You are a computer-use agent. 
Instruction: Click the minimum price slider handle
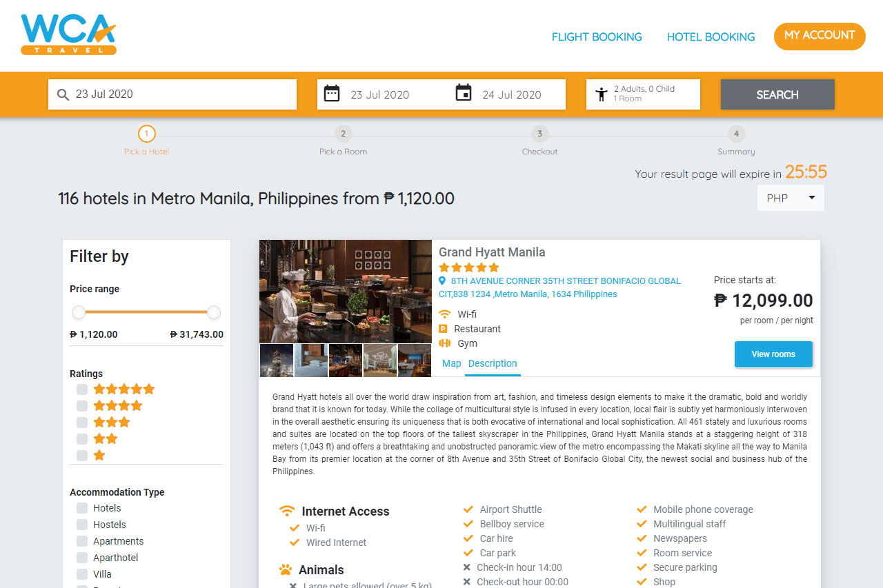click(x=79, y=312)
